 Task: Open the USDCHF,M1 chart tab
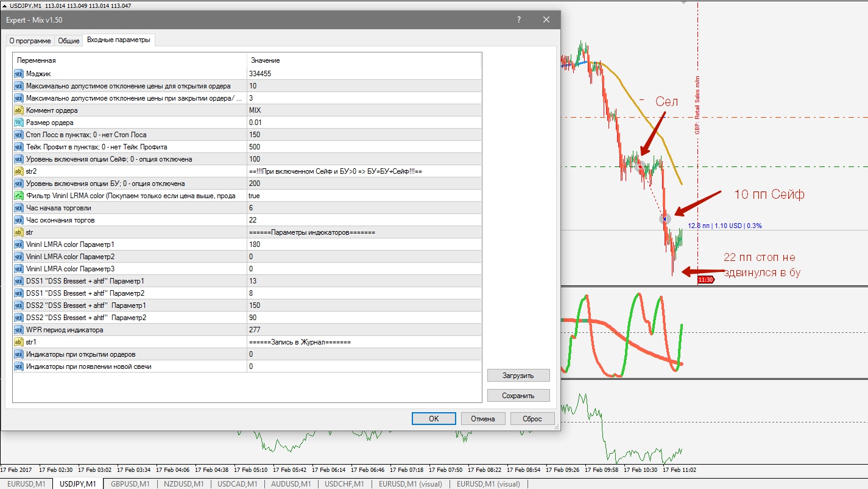[344, 484]
